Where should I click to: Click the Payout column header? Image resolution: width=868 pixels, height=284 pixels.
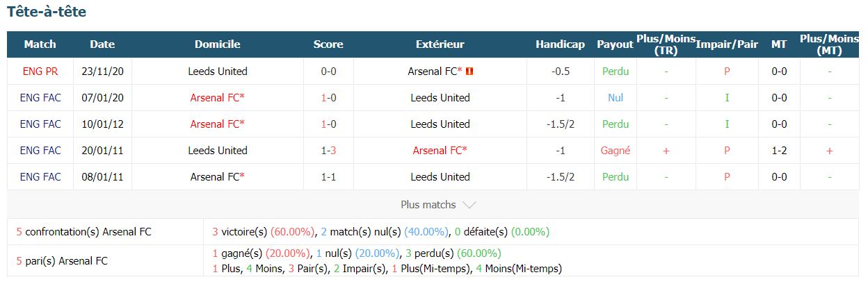tap(615, 44)
